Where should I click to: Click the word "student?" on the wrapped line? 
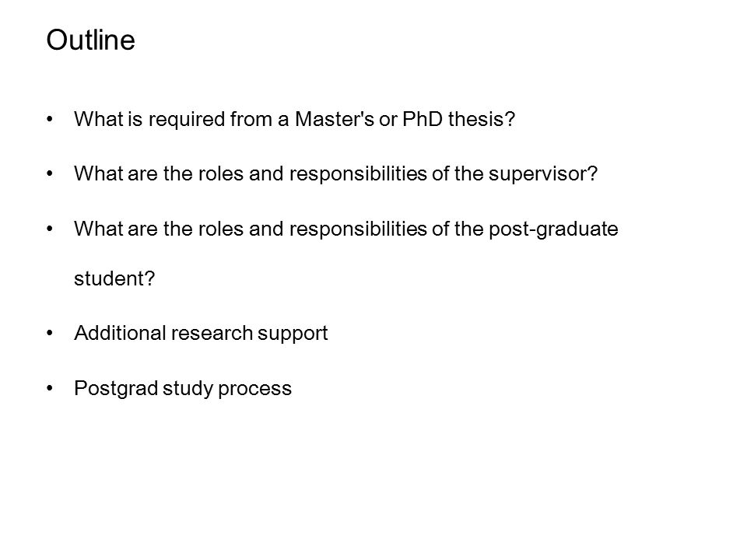pyautogui.click(x=114, y=278)
